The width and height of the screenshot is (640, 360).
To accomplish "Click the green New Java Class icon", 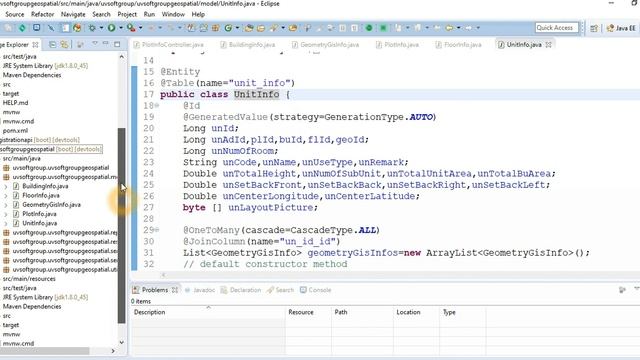I will tap(228, 28).
